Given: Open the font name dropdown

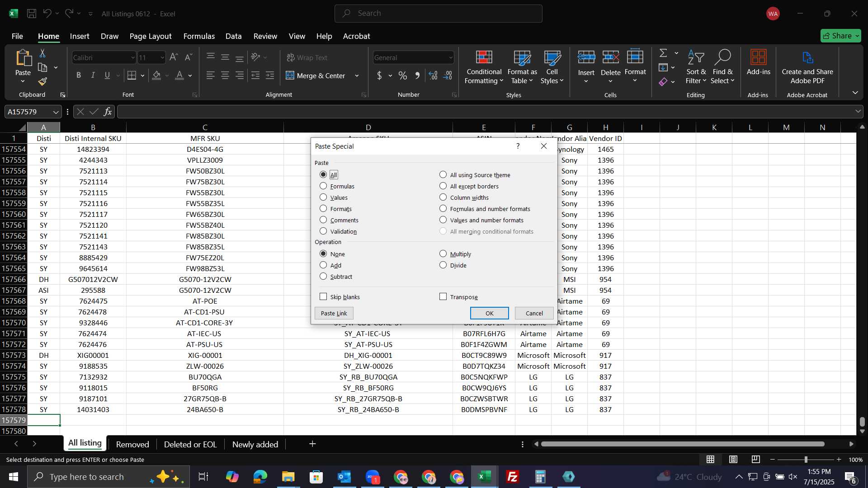Looking at the screenshot, I should (x=132, y=57).
